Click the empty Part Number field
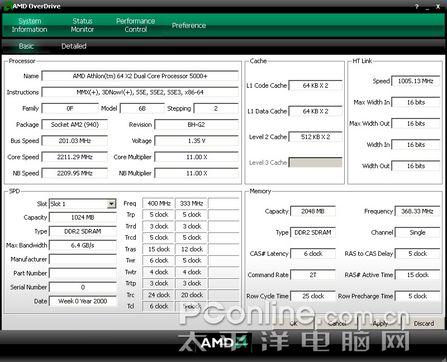The image size is (447, 362). pos(83,273)
